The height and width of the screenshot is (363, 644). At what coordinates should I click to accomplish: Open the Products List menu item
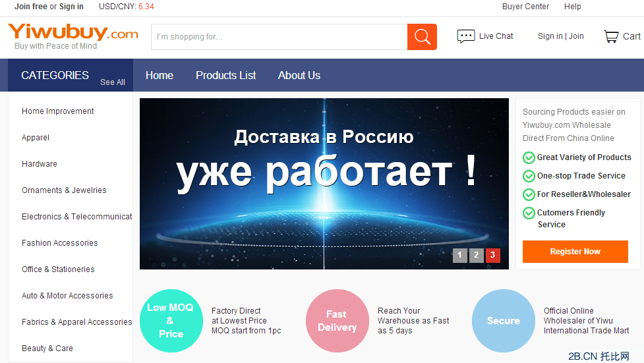pos(225,75)
